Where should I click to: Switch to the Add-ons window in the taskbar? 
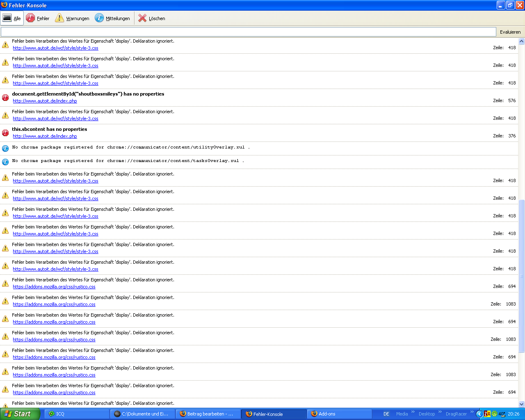click(339, 414)
